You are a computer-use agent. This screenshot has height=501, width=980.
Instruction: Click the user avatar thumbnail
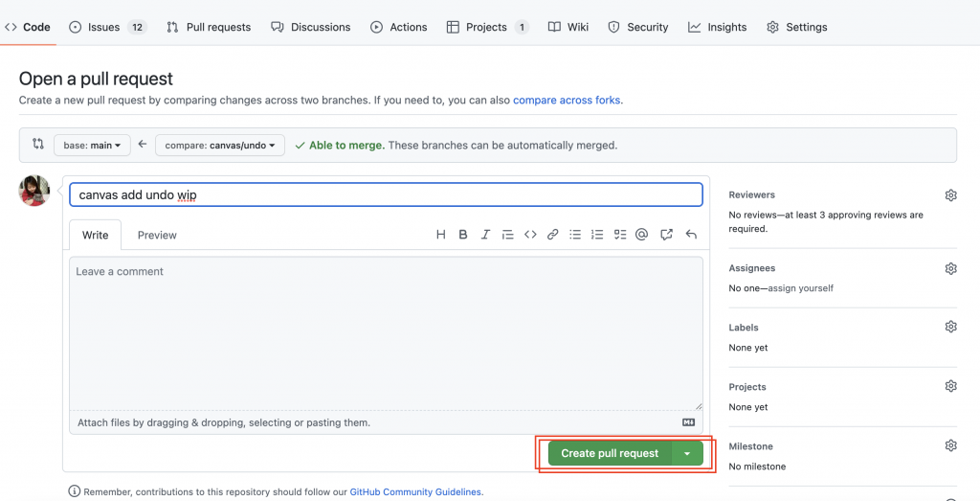(x=34, y=190)
